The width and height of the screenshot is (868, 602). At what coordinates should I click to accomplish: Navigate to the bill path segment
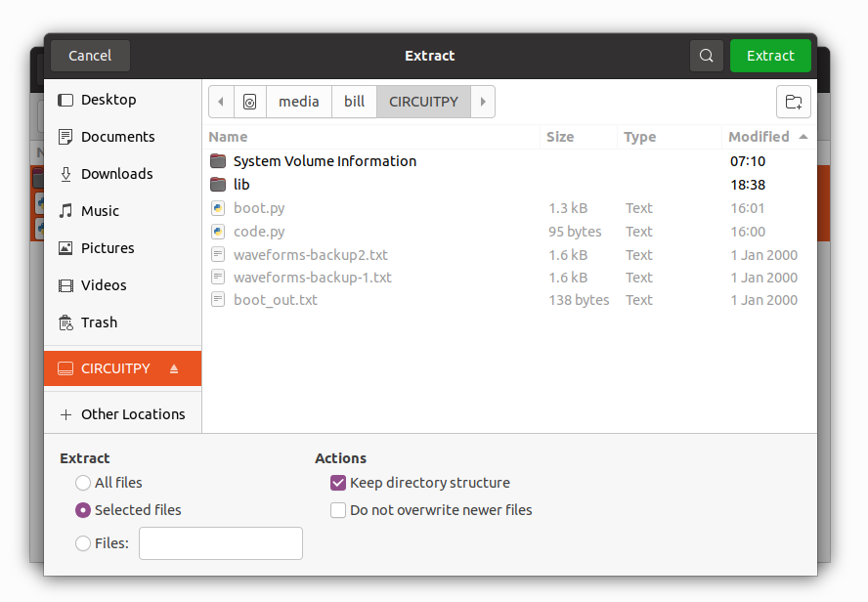[354, 102]
